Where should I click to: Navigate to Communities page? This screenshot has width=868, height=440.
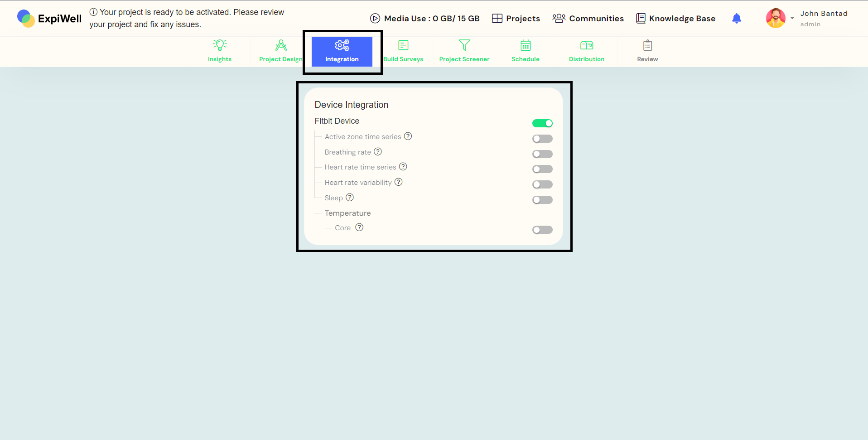(x=588, y=19)
